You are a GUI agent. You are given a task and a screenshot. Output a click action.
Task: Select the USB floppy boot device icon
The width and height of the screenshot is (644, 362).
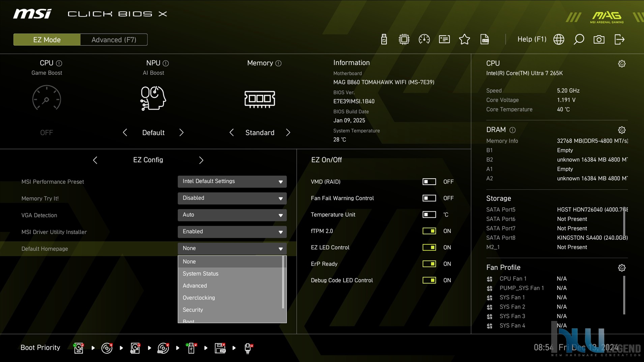[x=220, y=348]
